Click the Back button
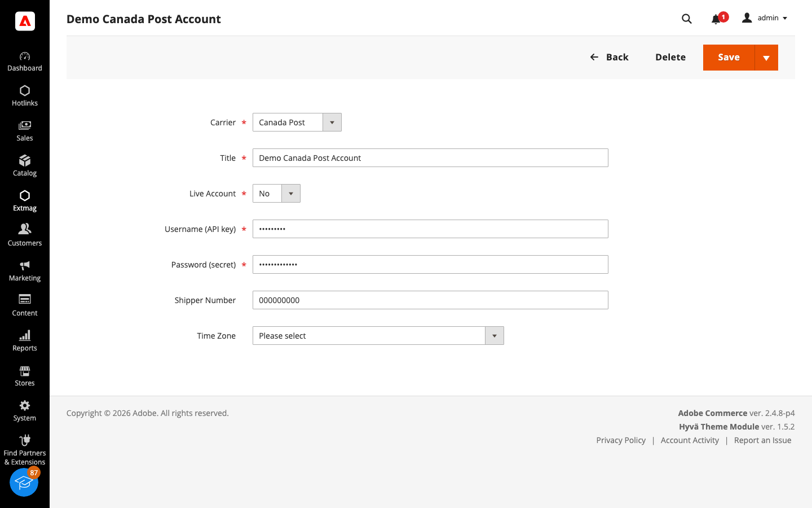Viewport: 812px width, 508px height. pos(609,57)
